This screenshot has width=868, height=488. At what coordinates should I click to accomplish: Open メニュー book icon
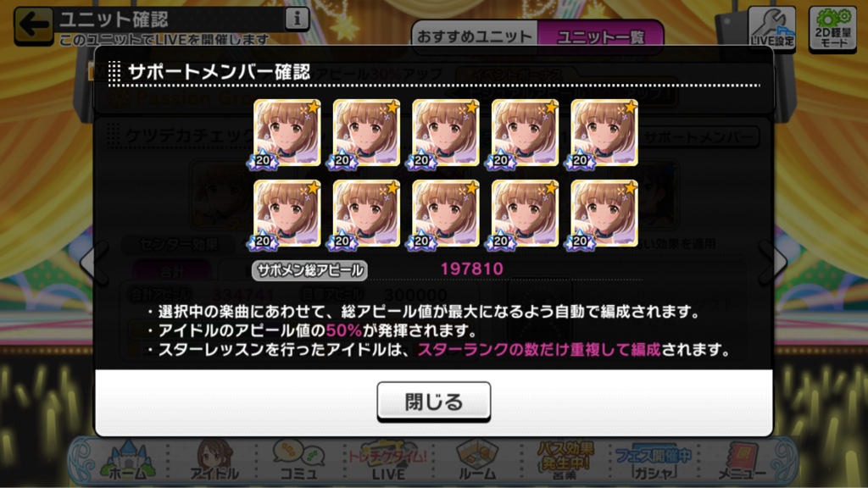coord(742,460)
